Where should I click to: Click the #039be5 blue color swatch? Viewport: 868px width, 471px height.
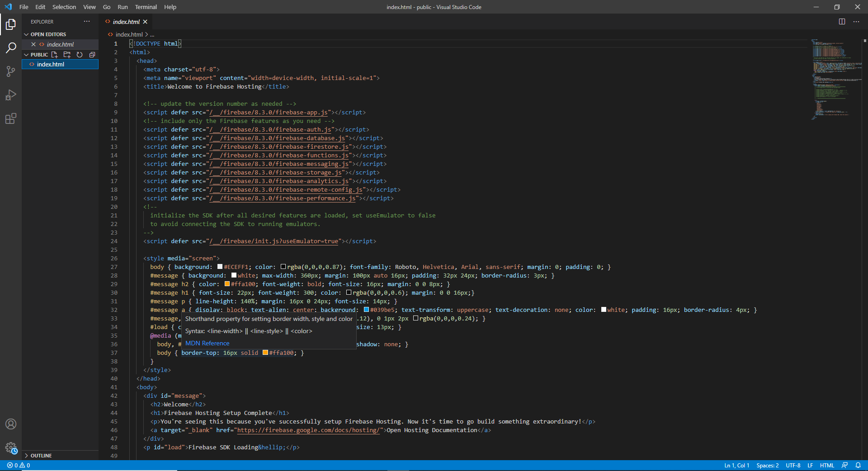(x=366, y=310)
